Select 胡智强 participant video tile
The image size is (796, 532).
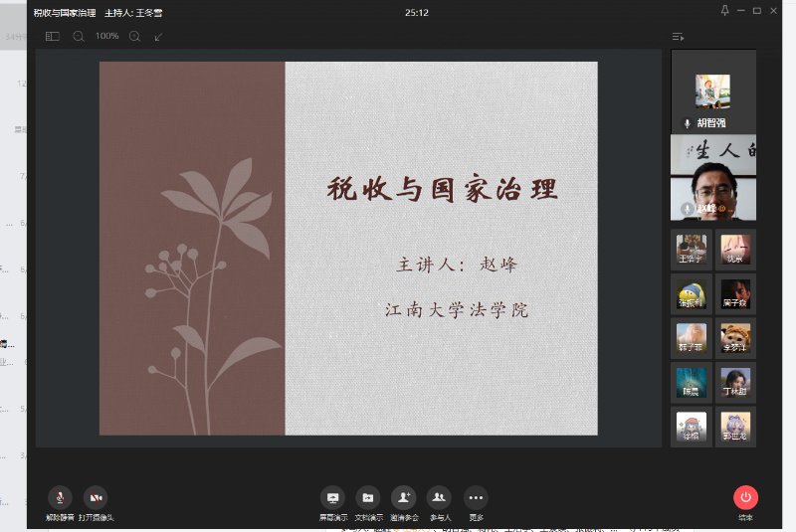712,91
